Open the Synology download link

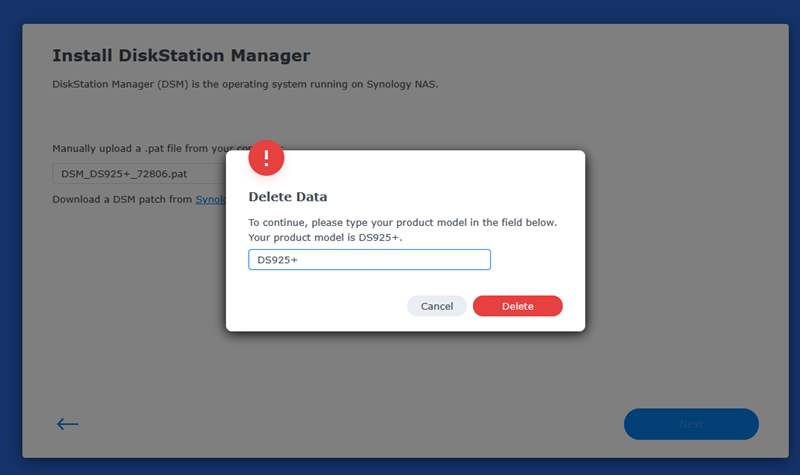coord(211,199)
